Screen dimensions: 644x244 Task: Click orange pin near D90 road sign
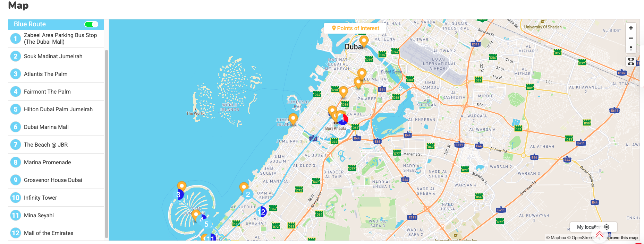(x=344, y=92)
